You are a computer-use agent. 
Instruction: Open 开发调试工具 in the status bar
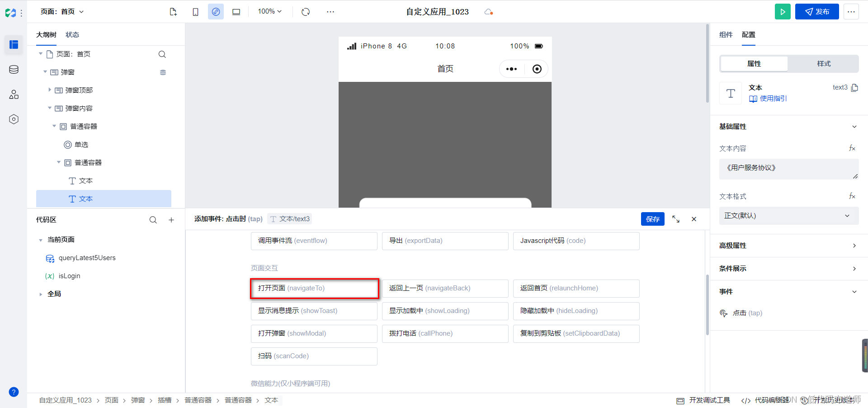[x=703, y=400]
